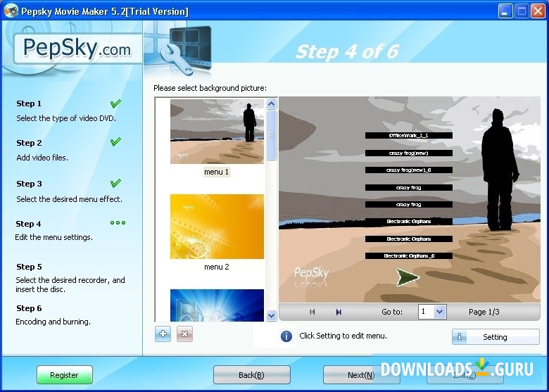The image size is (549, 392).
Task: Go to next menu page
Action: pyautogui.click(x=339, y=312)
